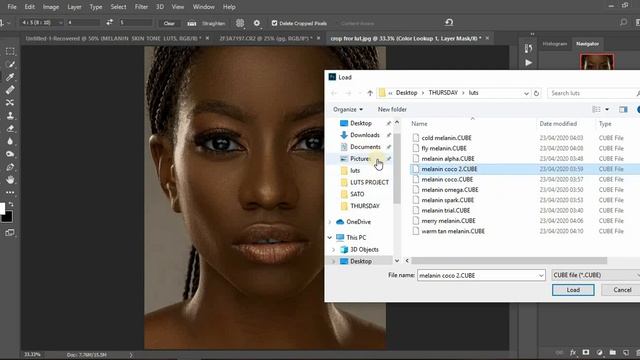Open the view options dropdown arrow
This screenshot has width=640, height=360.
coord(607,109)
